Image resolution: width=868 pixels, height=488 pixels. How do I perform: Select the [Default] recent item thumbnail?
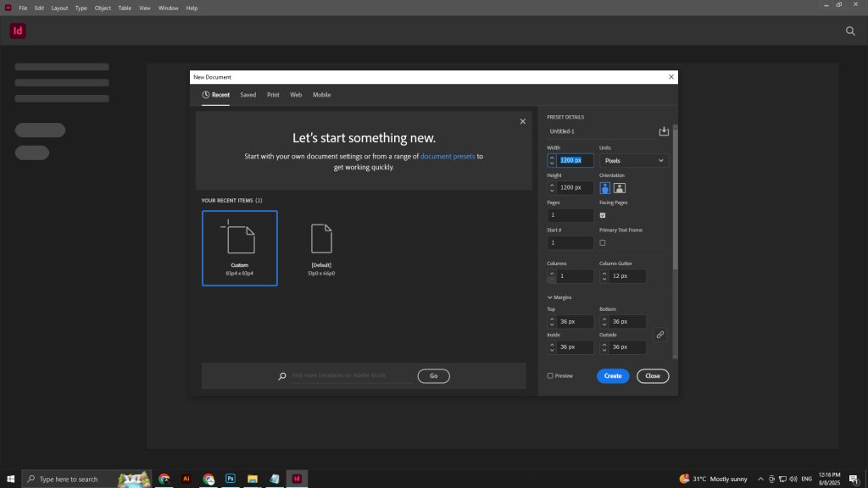click(321, 248)
